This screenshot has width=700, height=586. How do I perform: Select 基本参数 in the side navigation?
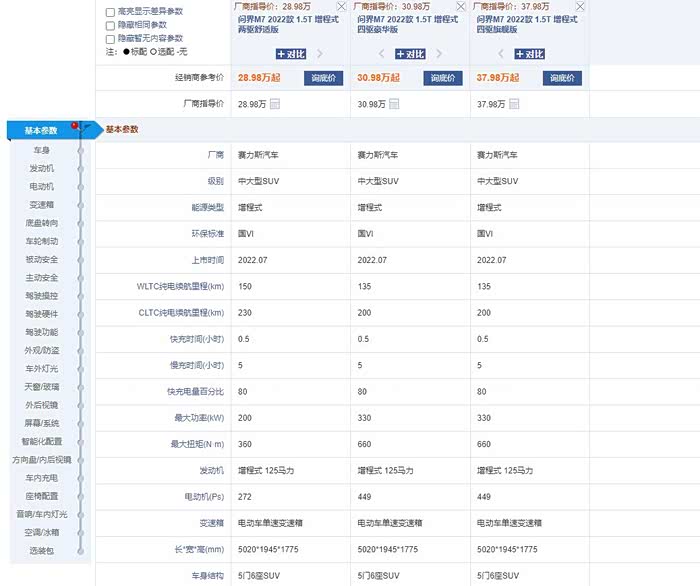(41, 130)
